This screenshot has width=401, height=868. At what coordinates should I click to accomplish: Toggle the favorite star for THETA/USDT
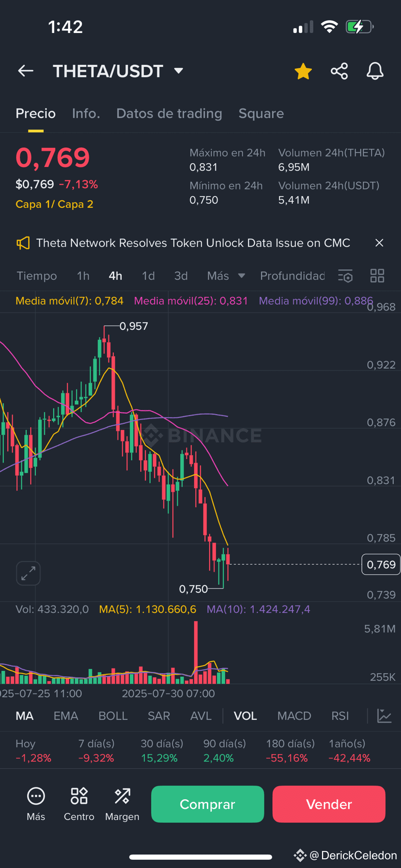(x=303, y=71)
